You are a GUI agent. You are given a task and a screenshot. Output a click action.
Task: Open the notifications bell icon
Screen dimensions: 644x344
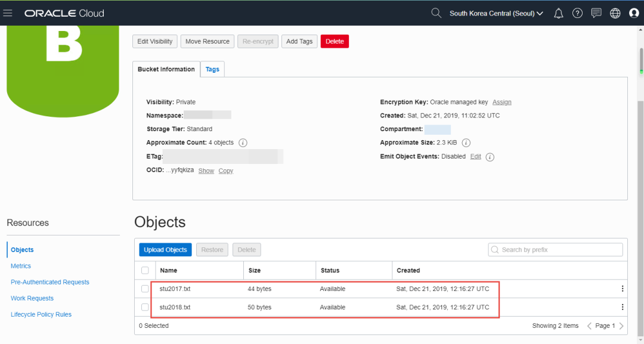tap(559, 13)
